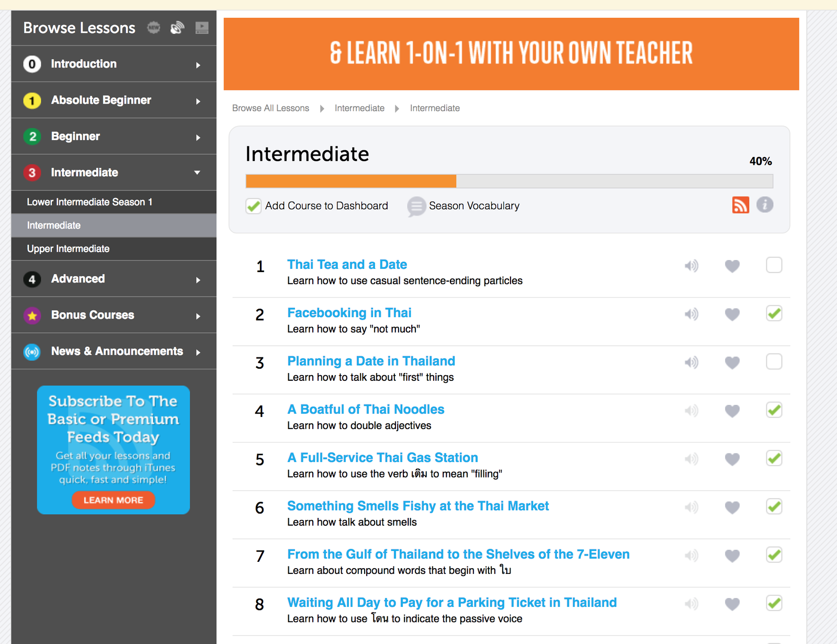Open Lower Intermediate Season 1
Screen dimensions: 837x644
89,202
